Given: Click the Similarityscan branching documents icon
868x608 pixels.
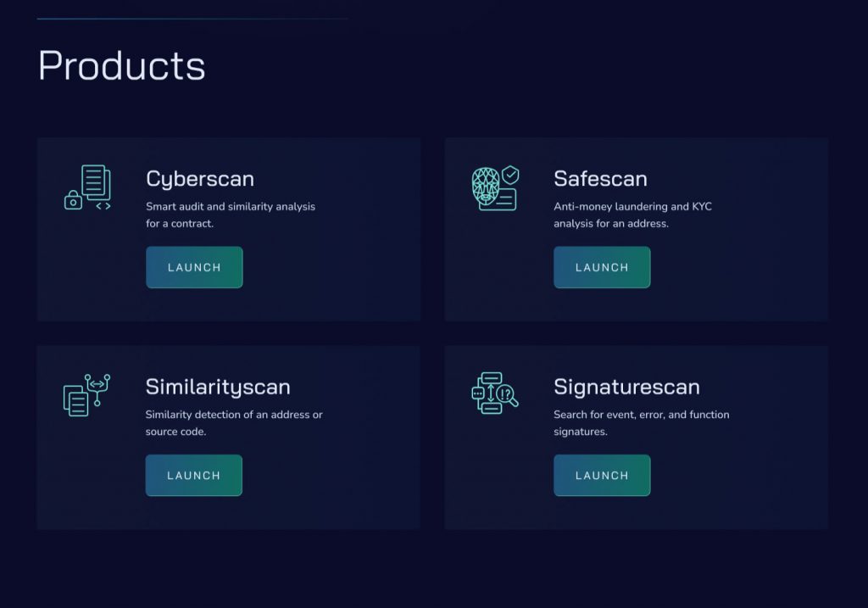Looking at the screenshot, I should (87, 395).
